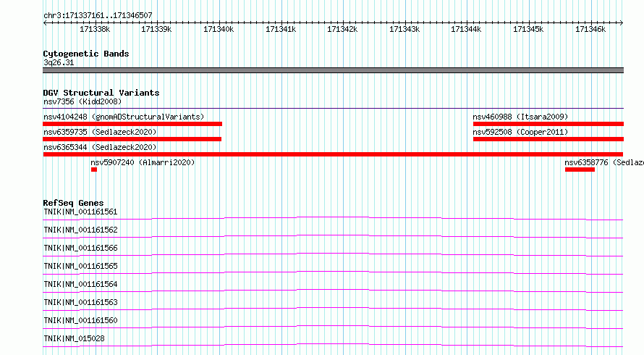Click the chr3:171337161..171346507 coordinate label
Viewport: 644px width, 355px height.
point(98,15)
